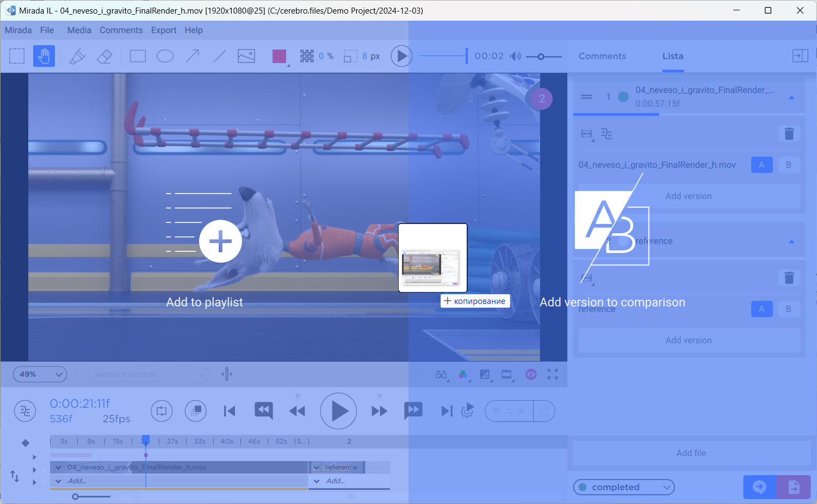Open the Help menu
817x504 pixels.
tap(194, 30)
